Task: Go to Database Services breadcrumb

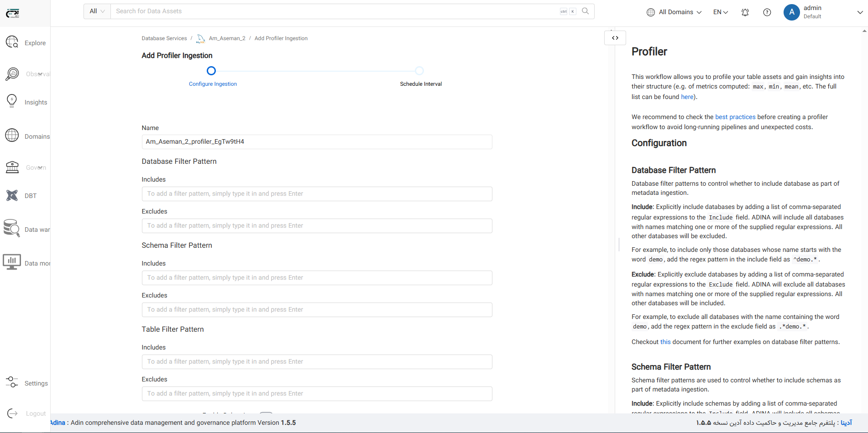Action: [164, 38]
